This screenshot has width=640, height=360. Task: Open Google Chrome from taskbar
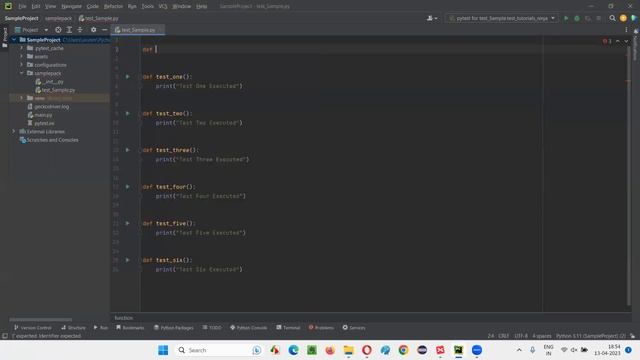tap(403, 350)
